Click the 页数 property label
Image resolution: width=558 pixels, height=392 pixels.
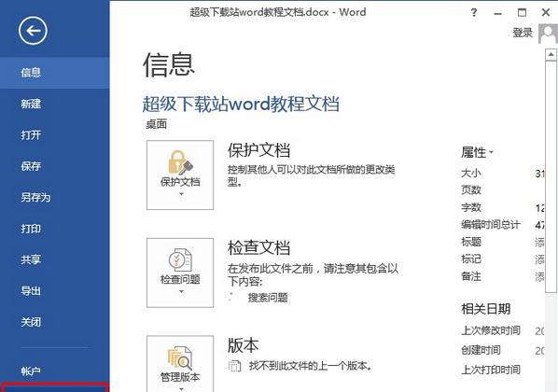(x=471, y=189)
